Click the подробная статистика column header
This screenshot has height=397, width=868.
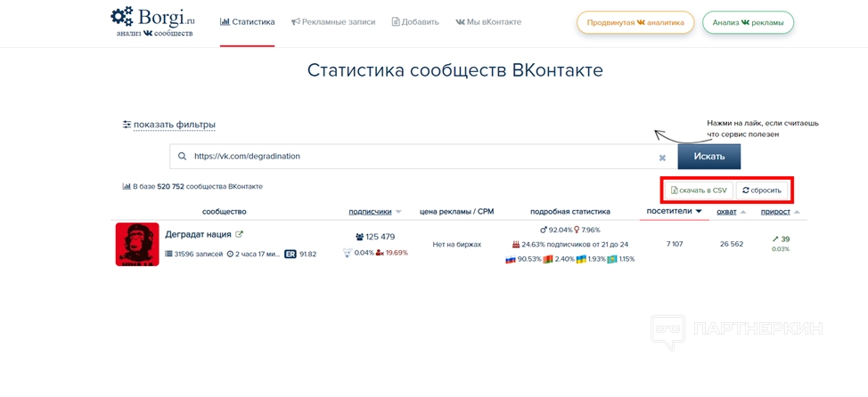click(x=570, y=211)
